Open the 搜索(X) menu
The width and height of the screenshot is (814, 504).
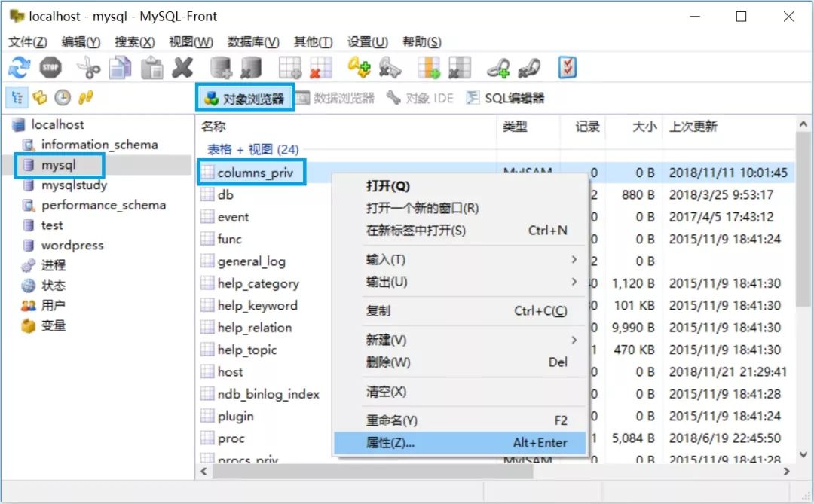click(x=134, y=42)
